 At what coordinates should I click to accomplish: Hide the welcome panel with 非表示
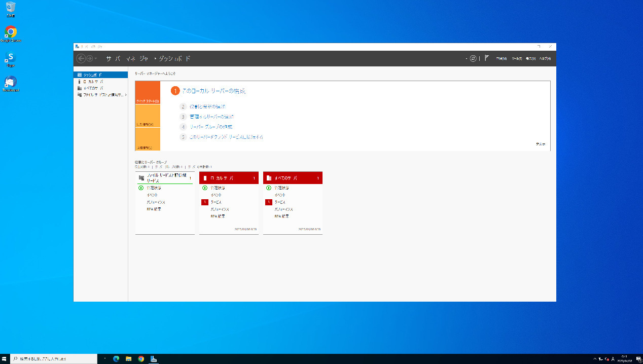coord(541,144)
